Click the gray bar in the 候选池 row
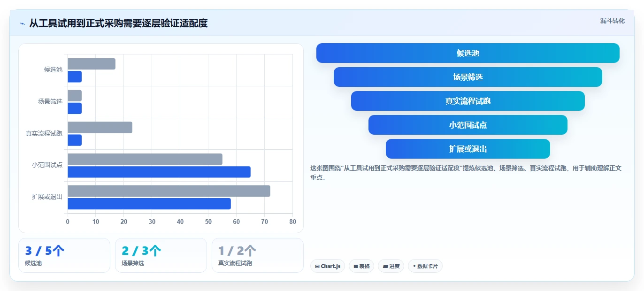The width and height of the screenshot is (644, 291). (x=92, y=64)
